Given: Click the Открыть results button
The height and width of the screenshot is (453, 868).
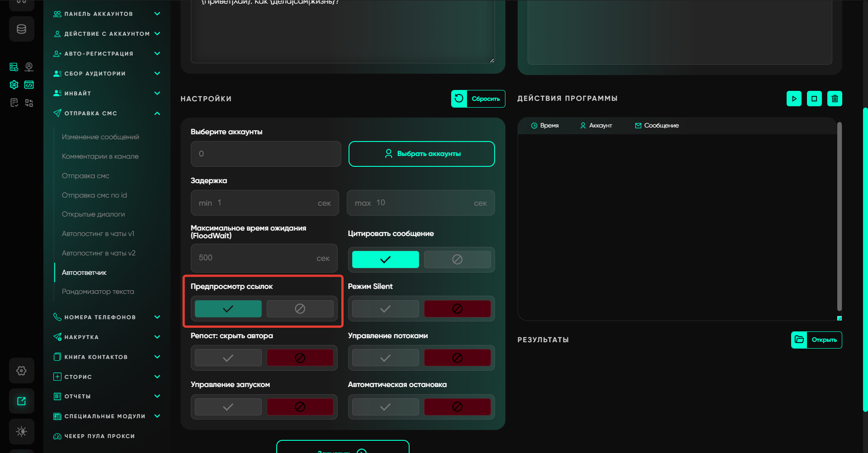Looking at the screenshot, I should (x=816, y=340).
